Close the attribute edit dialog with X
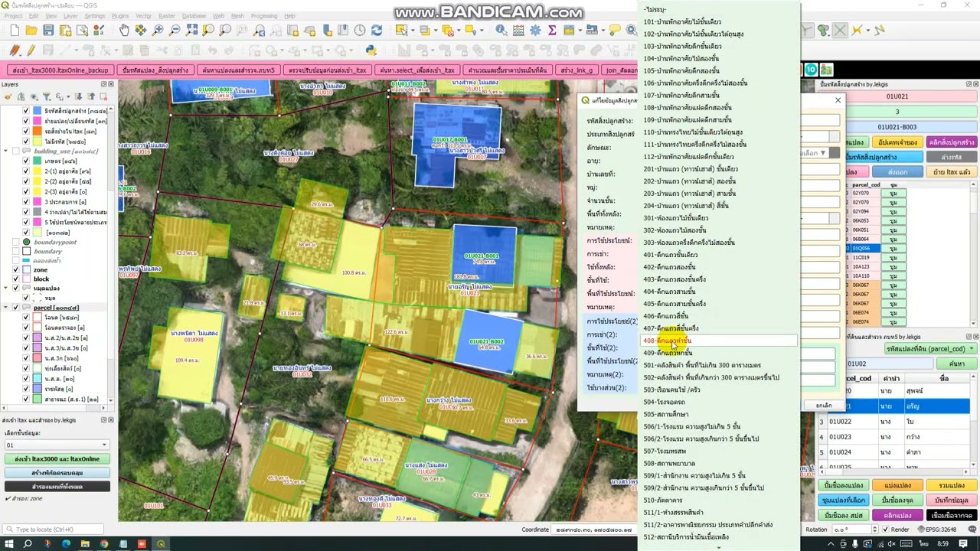 [838, 100]
